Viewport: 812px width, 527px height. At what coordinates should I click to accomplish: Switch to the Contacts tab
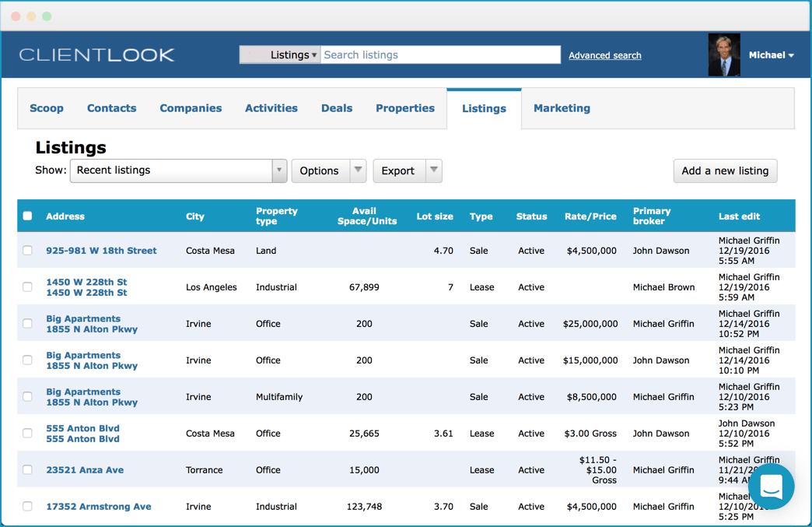click(111, 108)
